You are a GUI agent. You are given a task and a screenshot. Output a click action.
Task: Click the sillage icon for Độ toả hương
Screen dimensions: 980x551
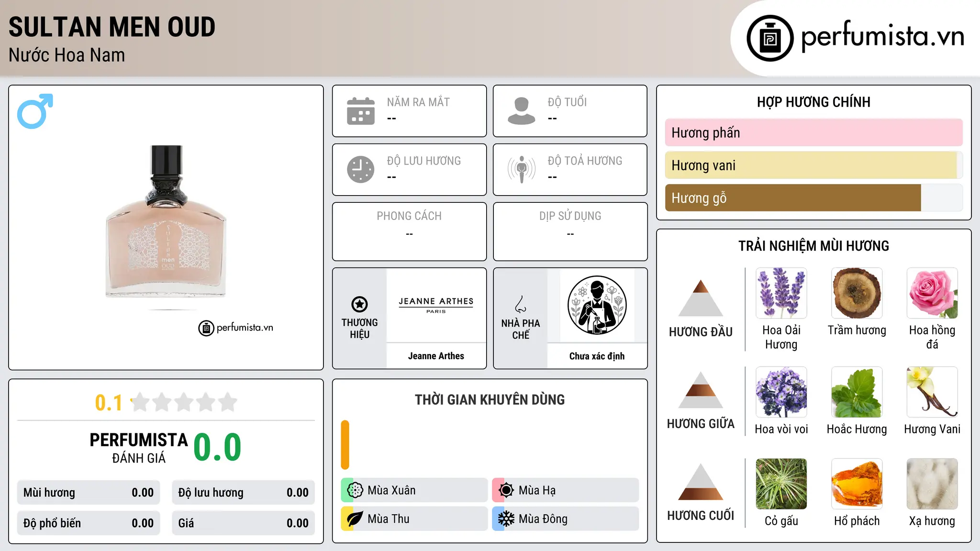click(522, 169)
